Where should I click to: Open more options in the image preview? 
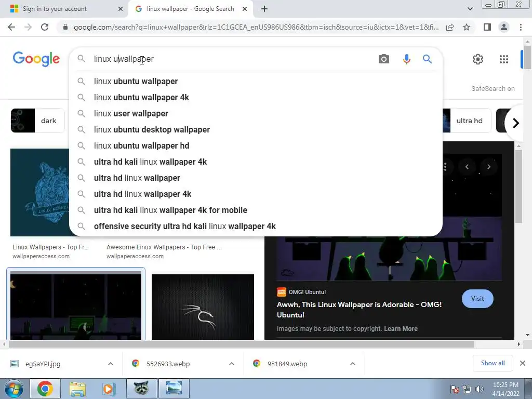(x=445, y=167)
